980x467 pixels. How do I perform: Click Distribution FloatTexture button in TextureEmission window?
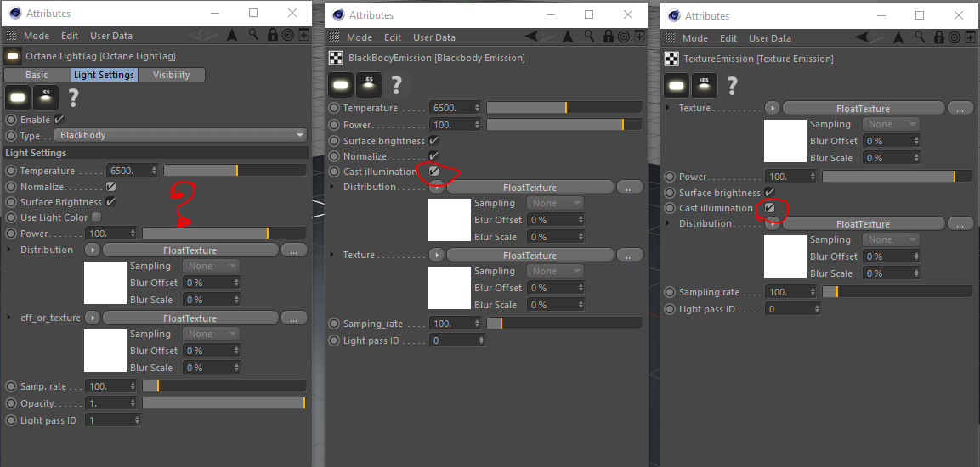863,224
